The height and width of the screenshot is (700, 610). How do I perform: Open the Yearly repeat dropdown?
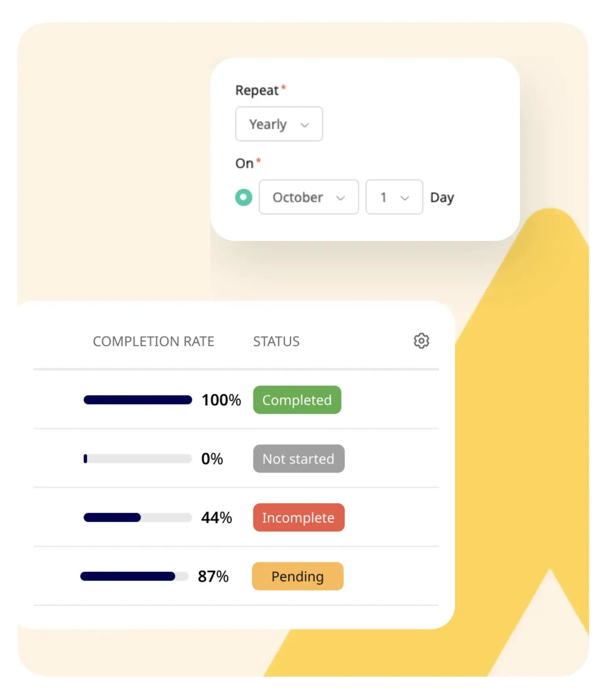point(279,124)
